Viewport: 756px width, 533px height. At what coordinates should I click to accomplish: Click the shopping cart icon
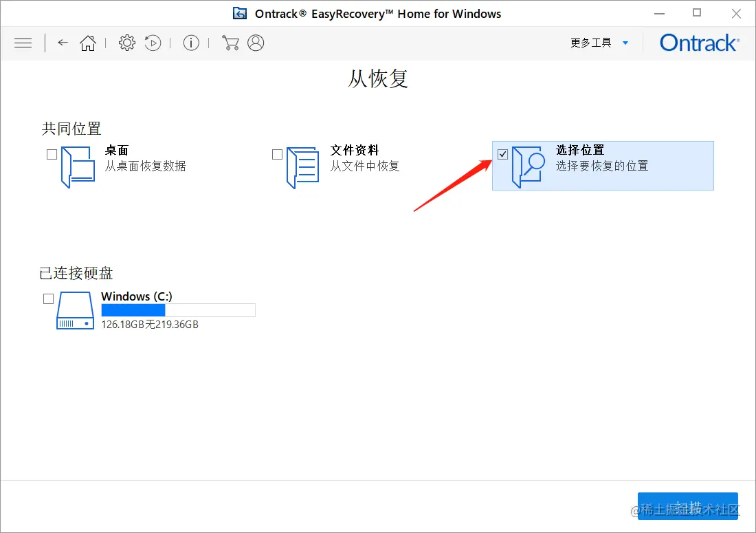click(230, 43)
